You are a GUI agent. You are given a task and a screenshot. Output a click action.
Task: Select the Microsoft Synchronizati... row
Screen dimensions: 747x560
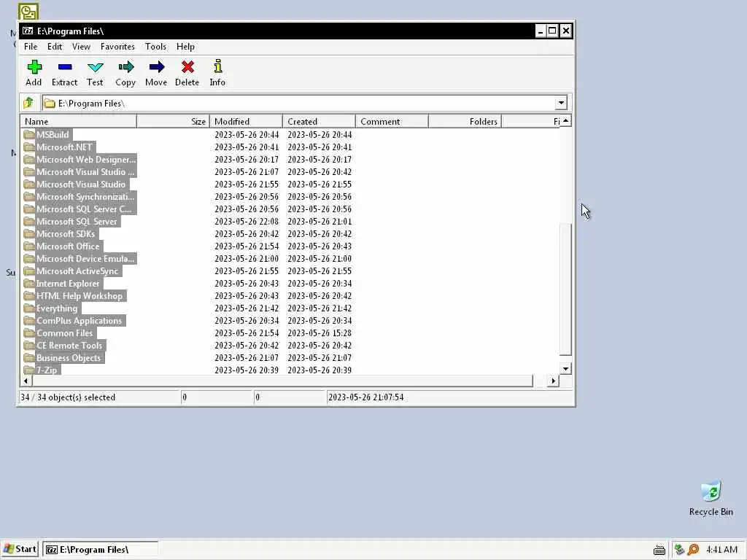[x=290, y=197]
